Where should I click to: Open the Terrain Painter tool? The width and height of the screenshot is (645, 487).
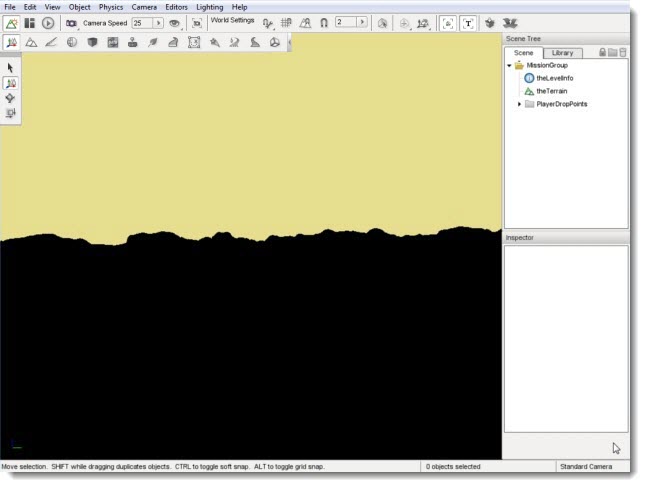(51, 43)
